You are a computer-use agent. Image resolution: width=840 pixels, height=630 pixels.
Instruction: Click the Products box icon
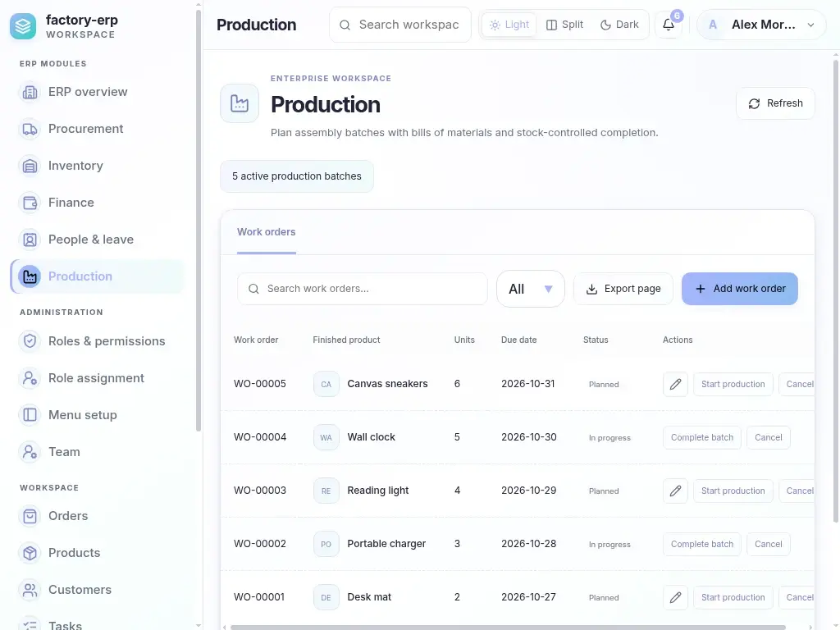pyautogui.click(x=30, y=553)
